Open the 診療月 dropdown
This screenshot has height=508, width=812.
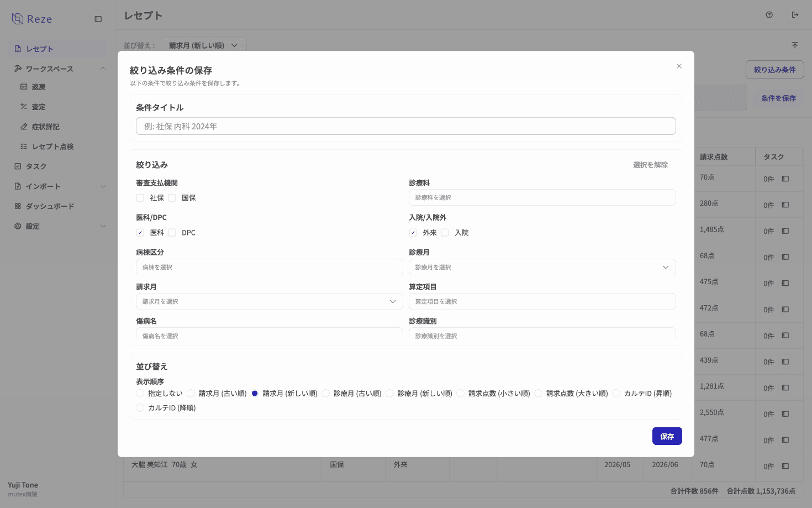(x=542, y=267)
